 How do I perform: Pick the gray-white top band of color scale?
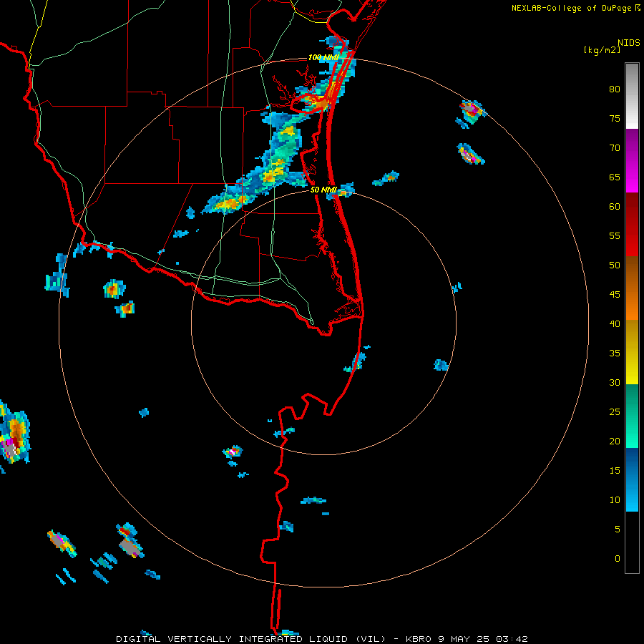coord(632,96)
